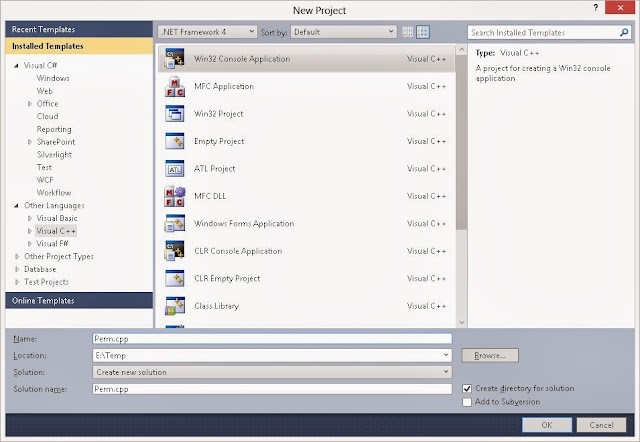Pick the Empty Project template icon
Viewport: 640px width, 442px height.
175,141
